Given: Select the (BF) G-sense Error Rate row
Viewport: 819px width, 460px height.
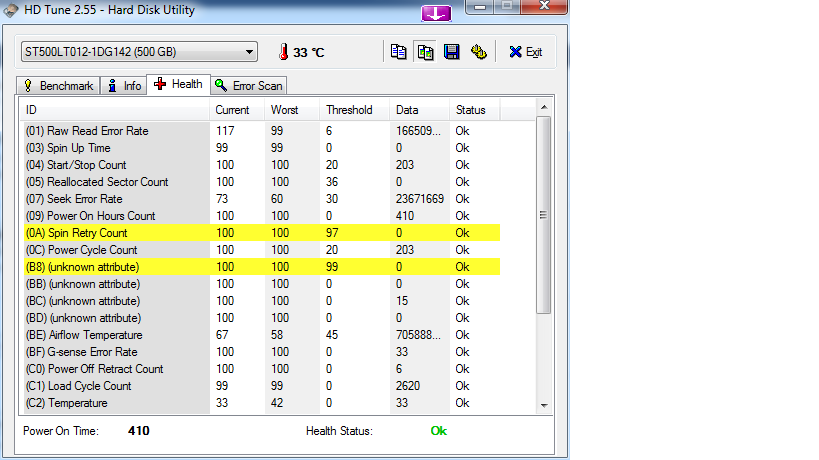Looking at the screenshot, I should point(260,352).
